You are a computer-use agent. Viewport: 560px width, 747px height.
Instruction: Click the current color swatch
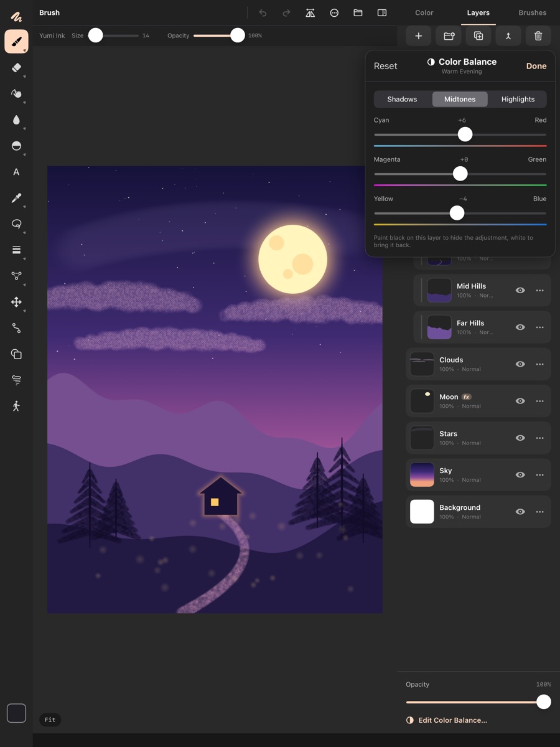(x=16, y=713)
